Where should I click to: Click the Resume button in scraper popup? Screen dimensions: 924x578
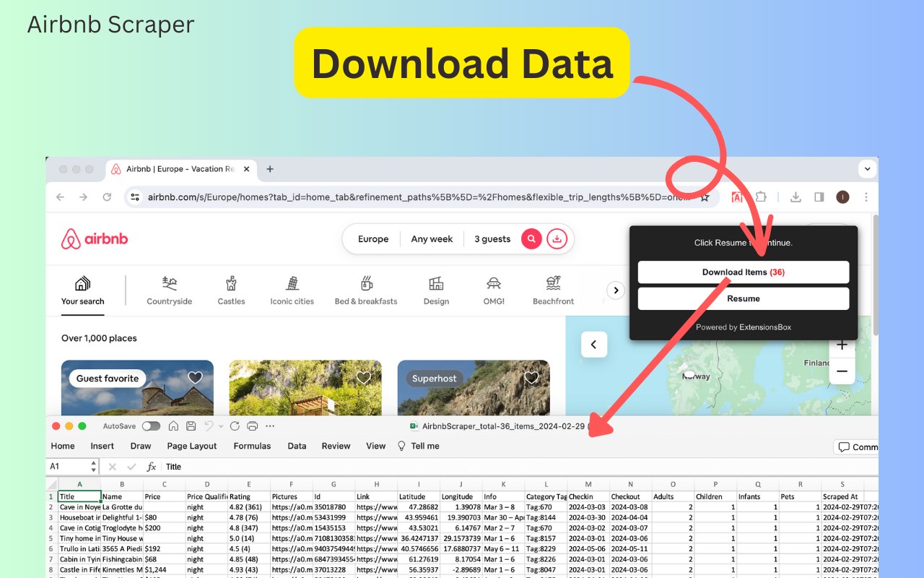[x=744, y=298]
